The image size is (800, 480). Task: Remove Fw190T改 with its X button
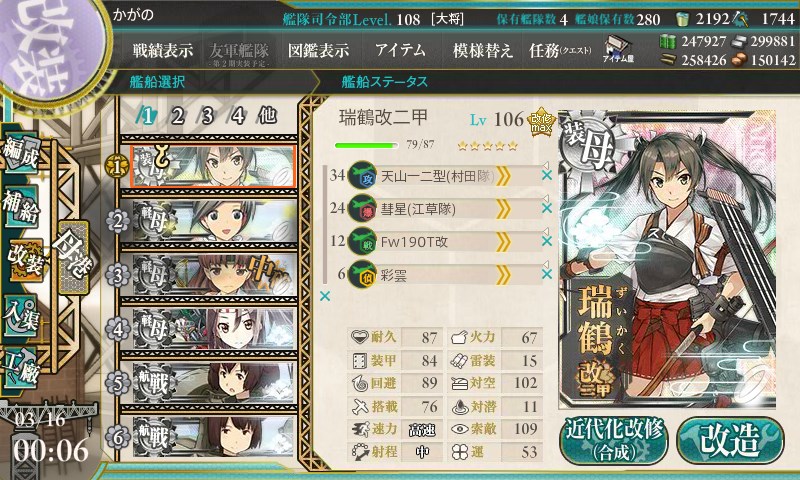(546, 241)
